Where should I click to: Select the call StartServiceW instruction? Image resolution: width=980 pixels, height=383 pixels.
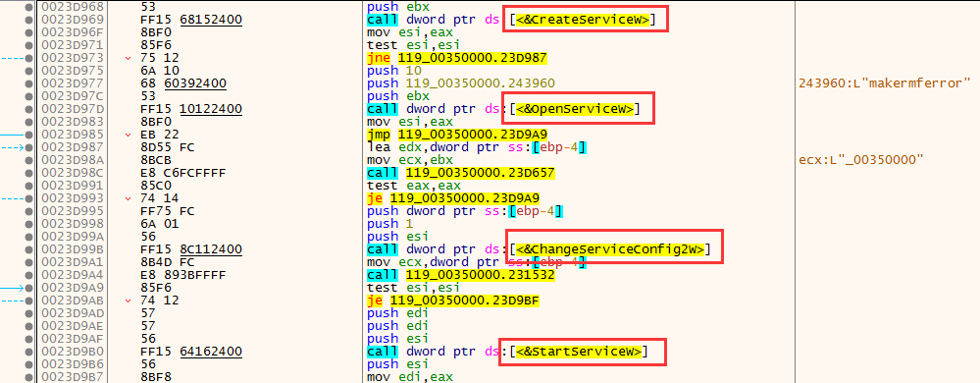[x=507, y=352]
